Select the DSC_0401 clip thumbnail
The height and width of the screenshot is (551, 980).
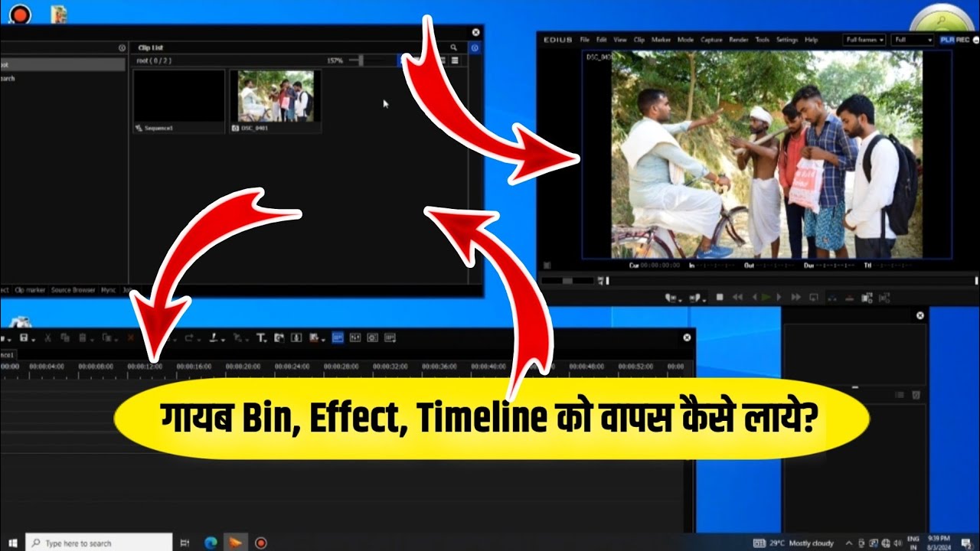click(276, 96)
